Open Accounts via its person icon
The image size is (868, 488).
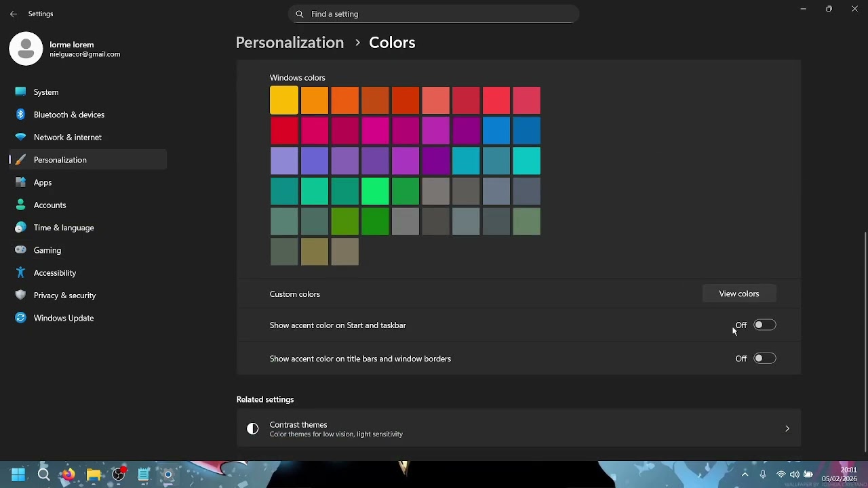tap(20, 205)
